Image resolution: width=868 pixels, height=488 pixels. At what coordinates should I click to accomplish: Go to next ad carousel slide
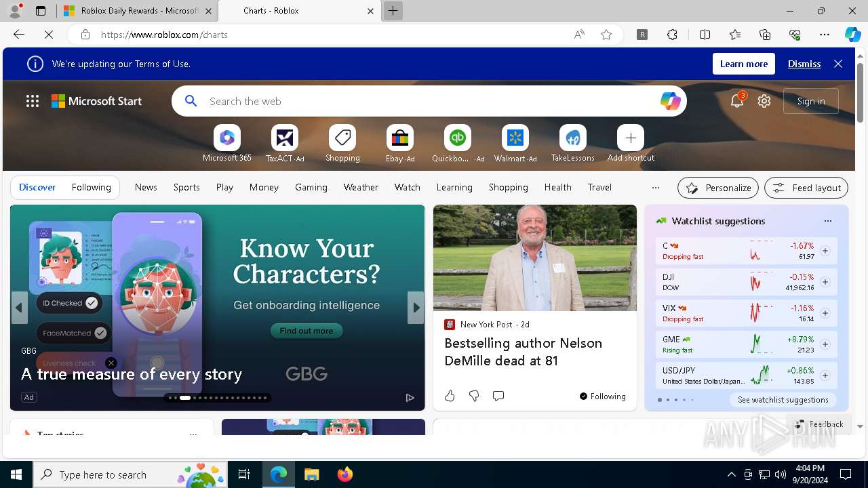pyautogui.click(x=415, y=308)
